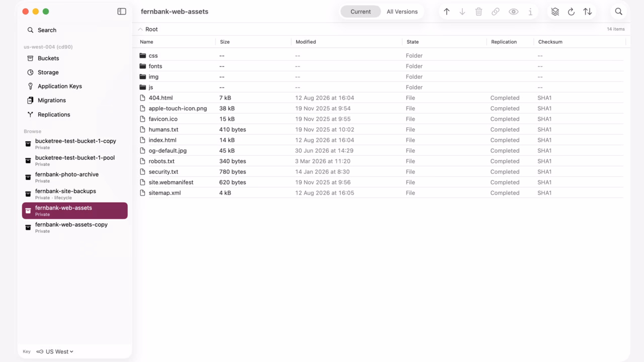
Task: Click the sidebar Search field
Action: pyautogui.click(x=74, y=30)
